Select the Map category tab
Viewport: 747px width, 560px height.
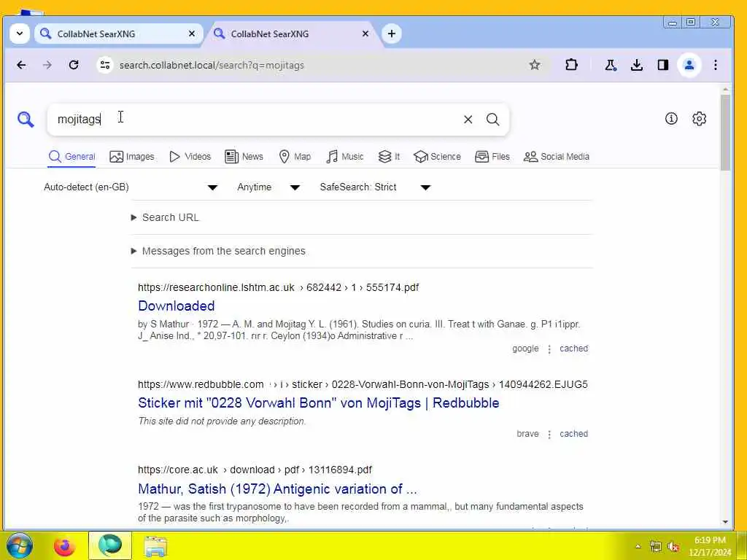pos(295,157)
